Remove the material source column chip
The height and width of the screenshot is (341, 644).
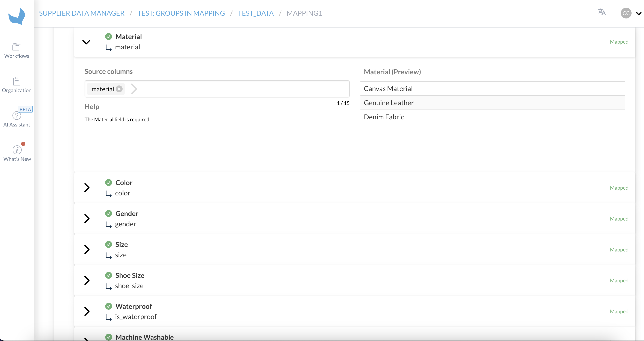119,89
